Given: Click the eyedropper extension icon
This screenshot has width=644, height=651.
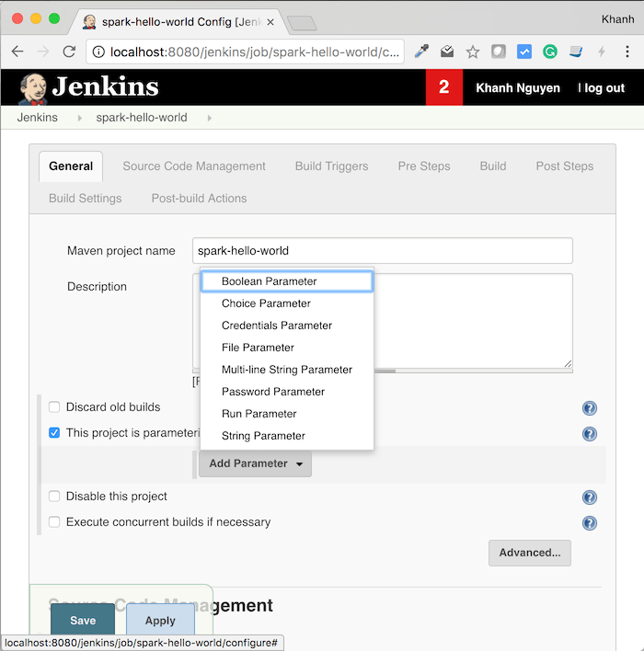Looking at the screenshot, I should click(421, 51).
